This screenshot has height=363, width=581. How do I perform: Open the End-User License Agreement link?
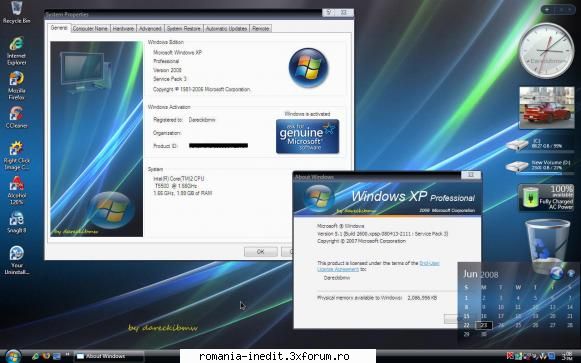pos(378,266)
